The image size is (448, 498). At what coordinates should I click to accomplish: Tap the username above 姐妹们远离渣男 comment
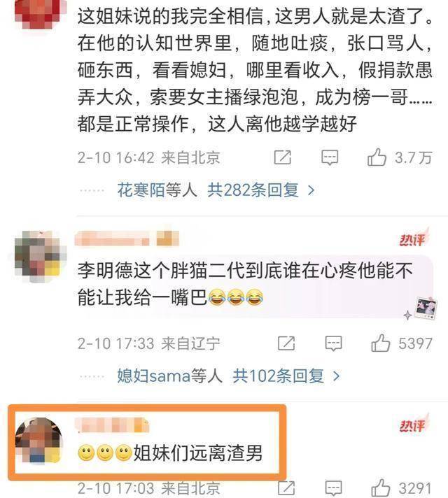[111, 425]
